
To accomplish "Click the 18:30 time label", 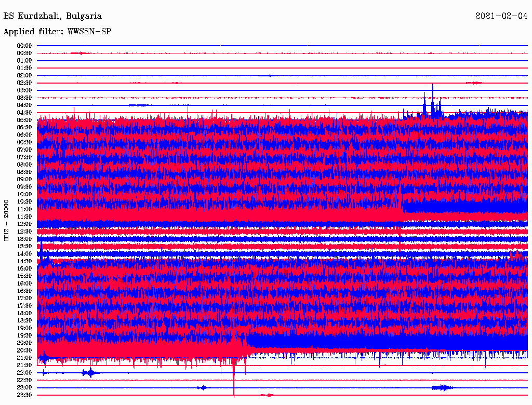I will (24, 320).
